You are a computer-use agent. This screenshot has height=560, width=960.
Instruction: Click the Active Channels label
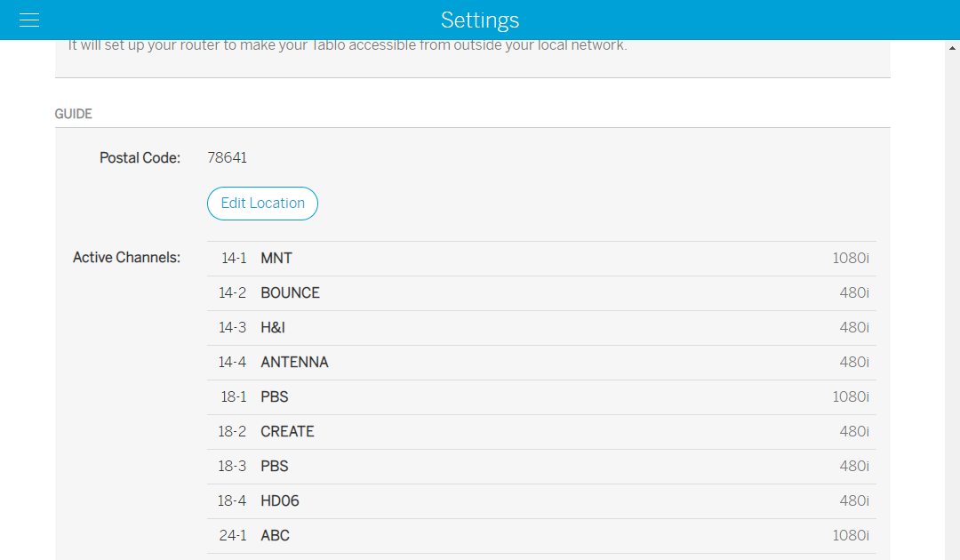pos(126,259)
